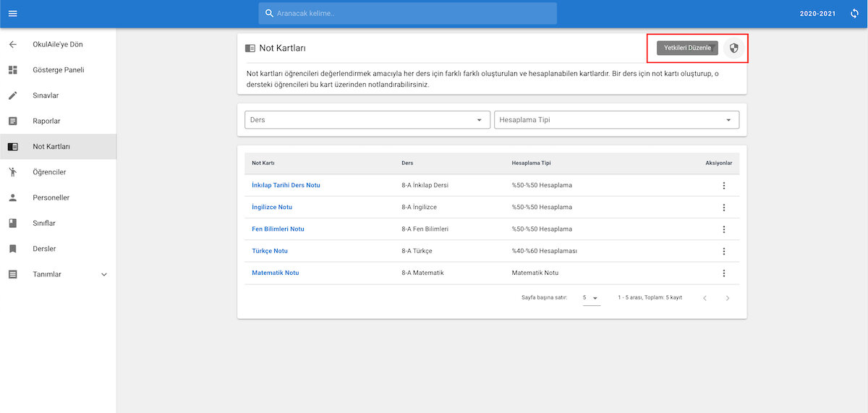Expand the Tanımlar submenu chevron
The height and width of the screenshot is (413, 868).
[103, 275]
